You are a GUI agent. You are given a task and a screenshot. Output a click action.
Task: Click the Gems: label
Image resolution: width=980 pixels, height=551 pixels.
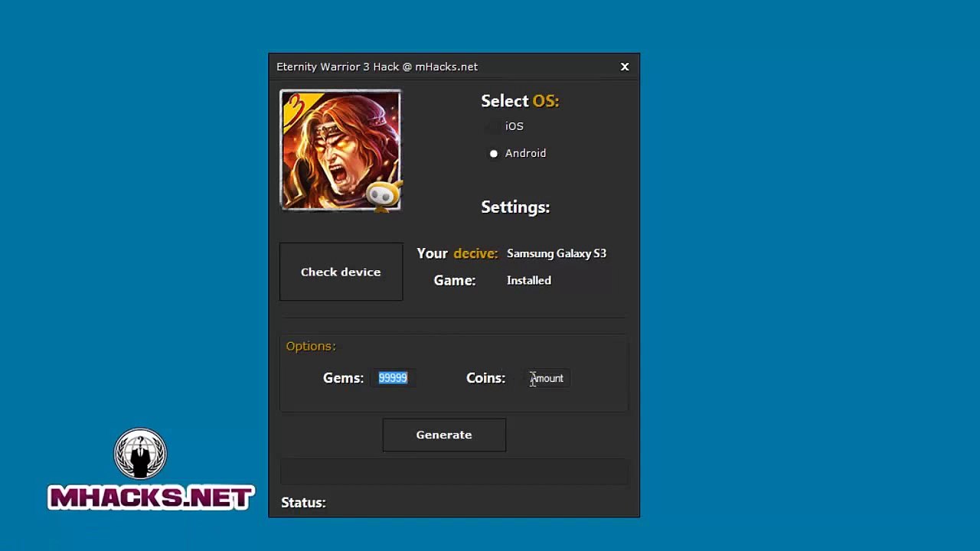(x=343, y=378)
